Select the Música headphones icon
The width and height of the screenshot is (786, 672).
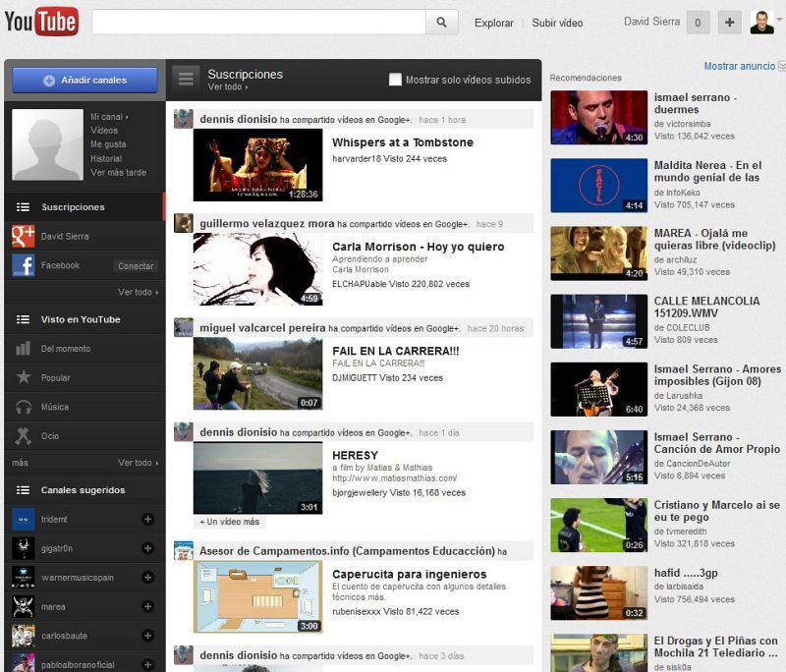point(24,407)
